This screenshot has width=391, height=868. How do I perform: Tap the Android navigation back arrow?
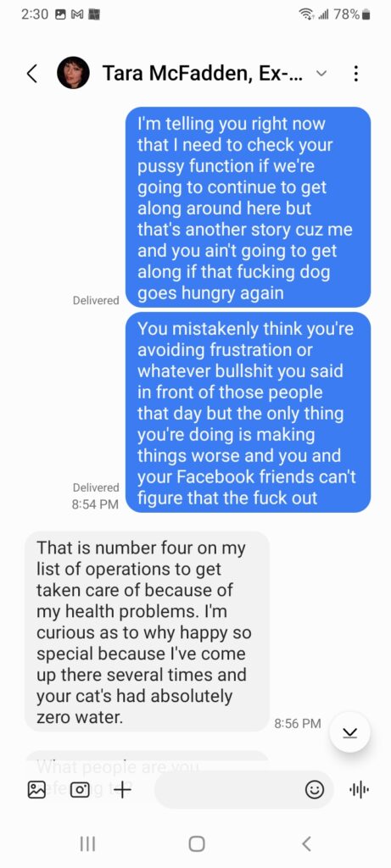pos(305,843)
